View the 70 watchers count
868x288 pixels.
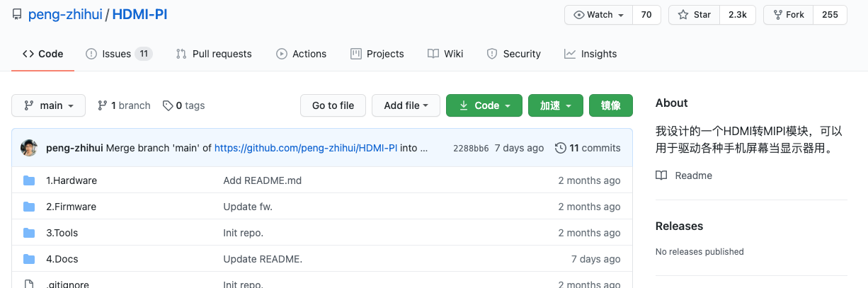(x=646, y=15)
